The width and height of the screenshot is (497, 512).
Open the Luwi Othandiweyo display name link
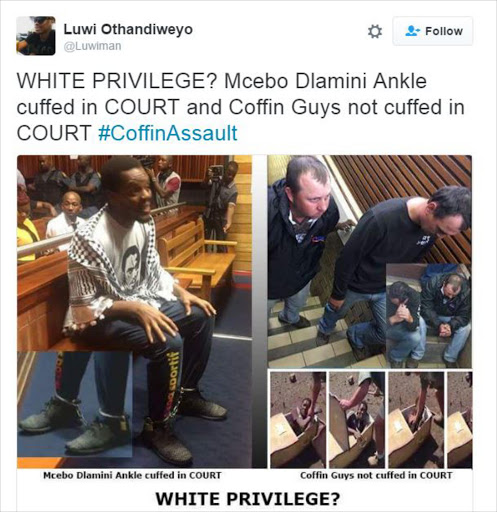pos(128,29)
